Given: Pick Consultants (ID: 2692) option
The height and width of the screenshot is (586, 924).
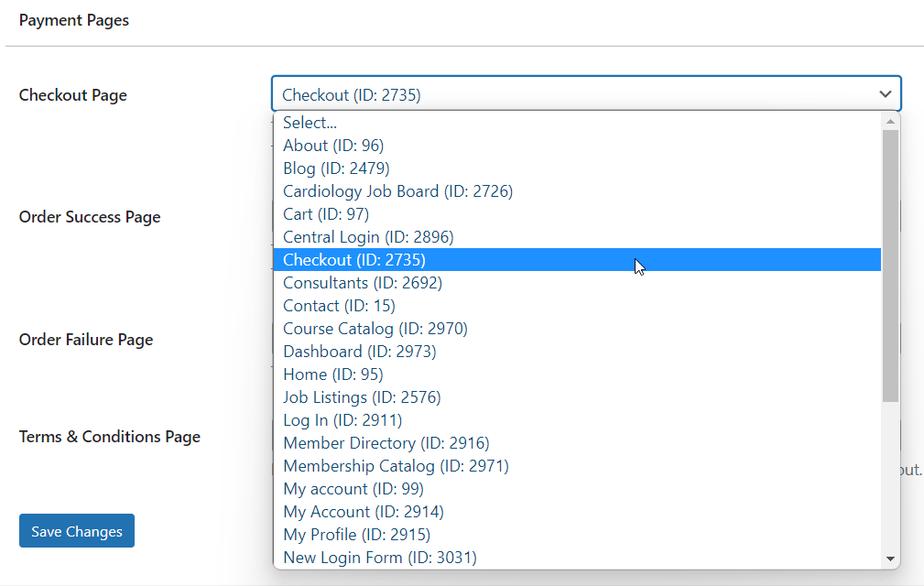Looking at the screenshot, I should pyautogui.click(x=577, y=283).
